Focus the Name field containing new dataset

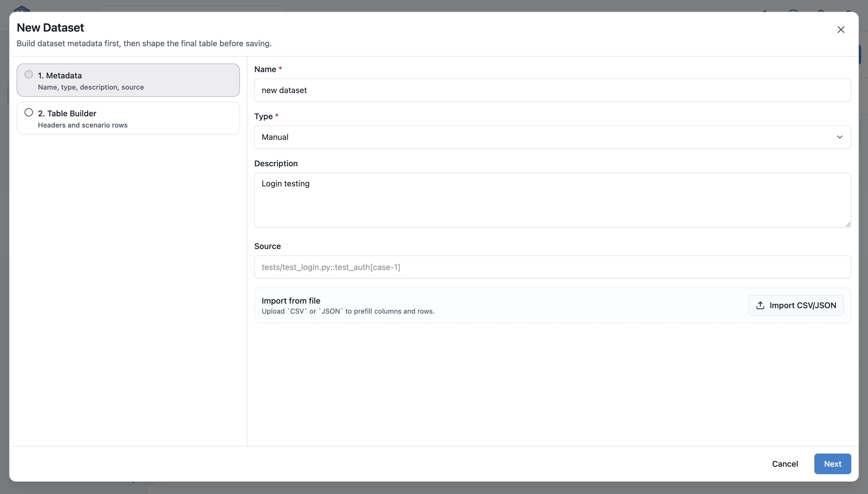tap(552, 90)
